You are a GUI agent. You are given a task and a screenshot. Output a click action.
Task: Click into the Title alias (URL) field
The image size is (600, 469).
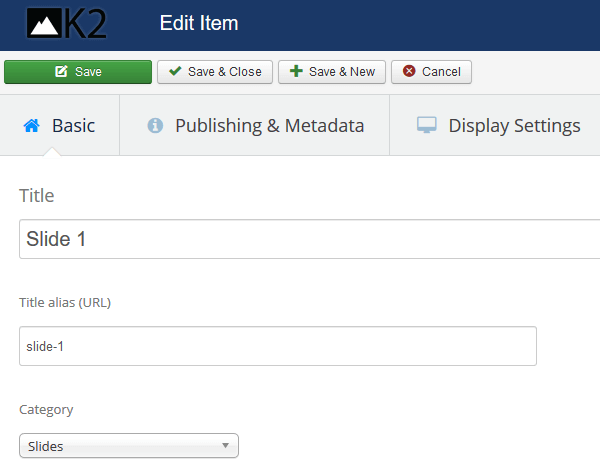click(x=278, y=346)
